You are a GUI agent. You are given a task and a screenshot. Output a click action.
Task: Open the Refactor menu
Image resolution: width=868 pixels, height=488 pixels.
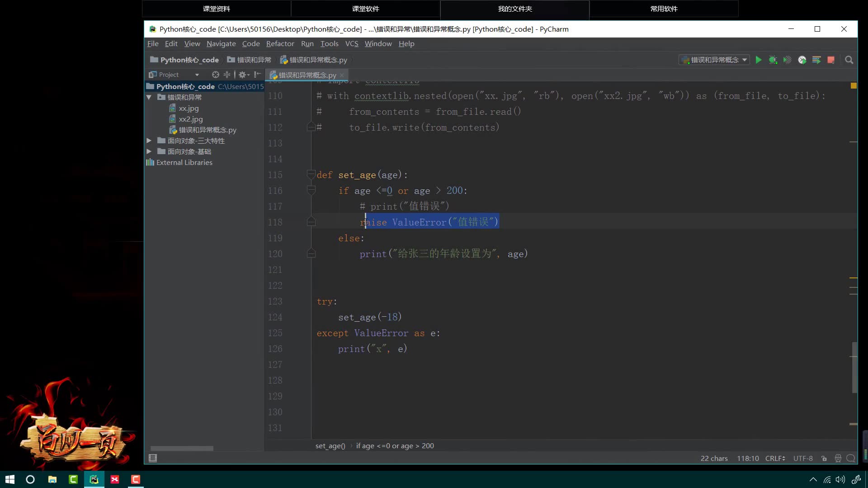(280, 43)
